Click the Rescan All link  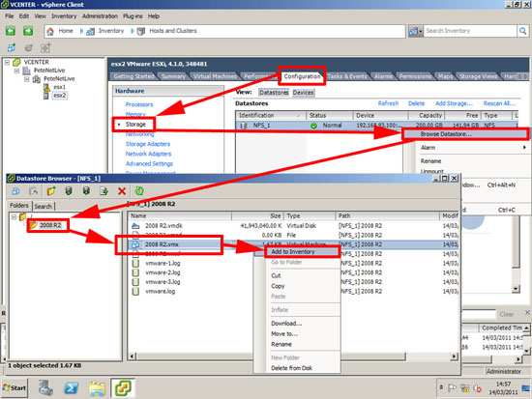tap(499, 103)
